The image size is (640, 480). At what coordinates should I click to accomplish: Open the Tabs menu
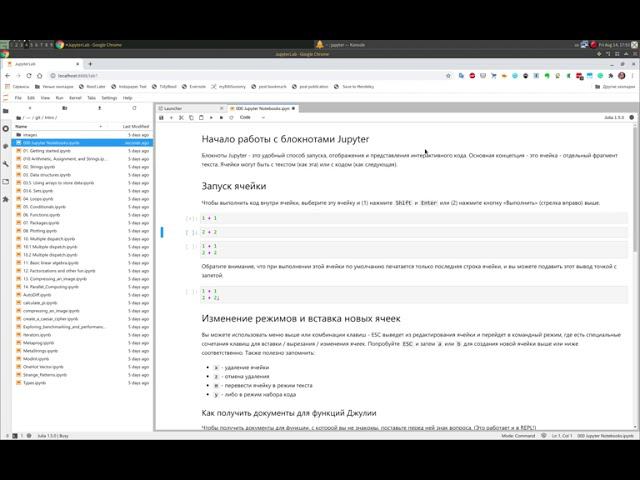point(91,98)
